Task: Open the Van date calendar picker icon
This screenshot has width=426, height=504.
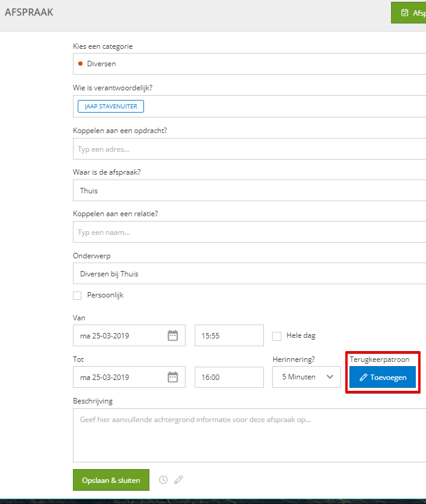Action: [173, 335]
